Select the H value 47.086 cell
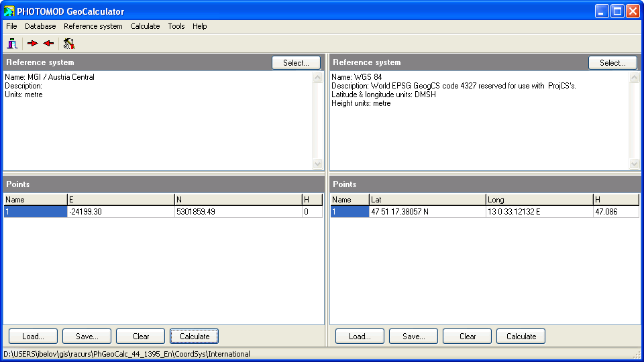This screenshot has width=644, height=362. (x=616, y=212)
